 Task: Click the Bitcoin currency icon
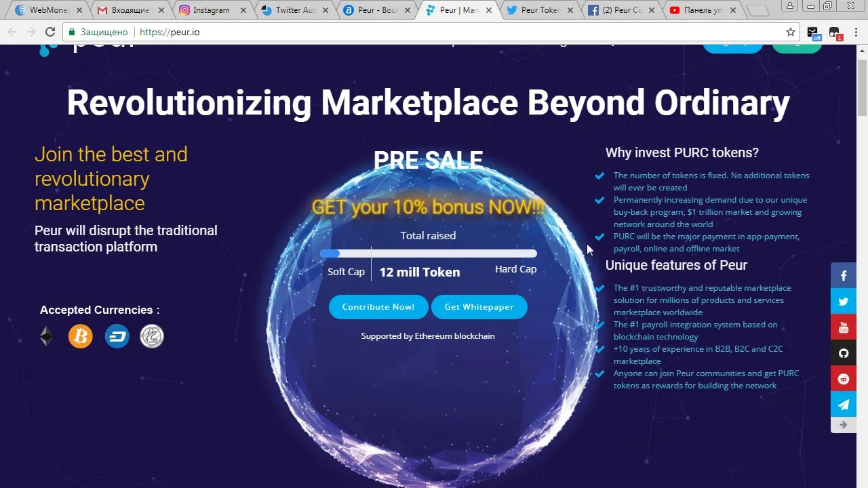[81, 336]
